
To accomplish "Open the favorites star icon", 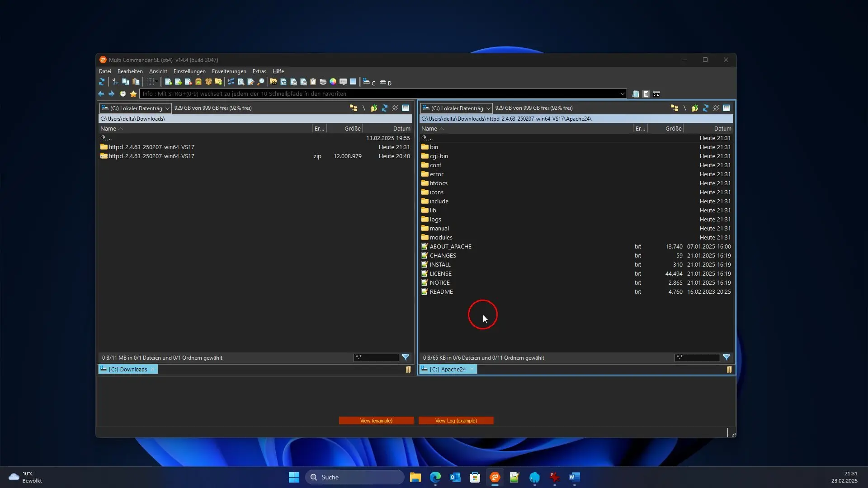I will pyautogui.click(x=133, y=94).
